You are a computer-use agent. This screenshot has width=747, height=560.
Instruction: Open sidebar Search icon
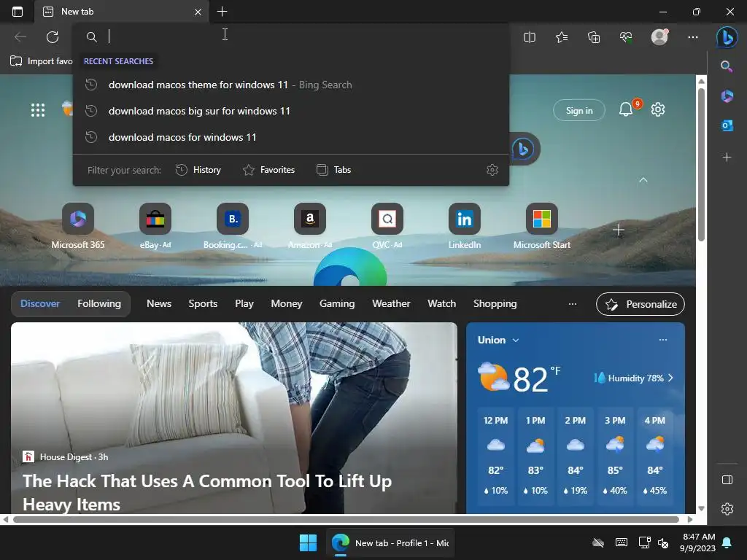click(x=727, y=66)
